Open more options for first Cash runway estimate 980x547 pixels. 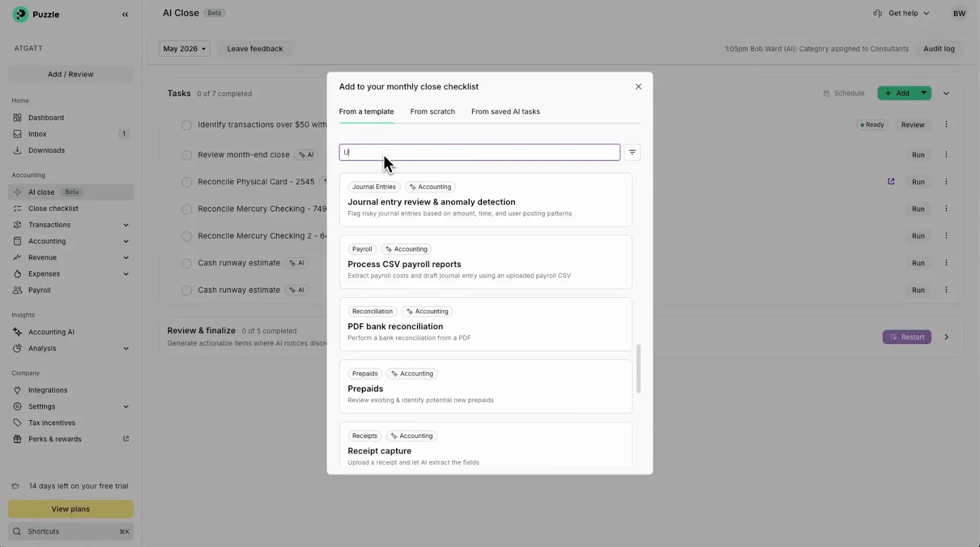pos(946,263)
